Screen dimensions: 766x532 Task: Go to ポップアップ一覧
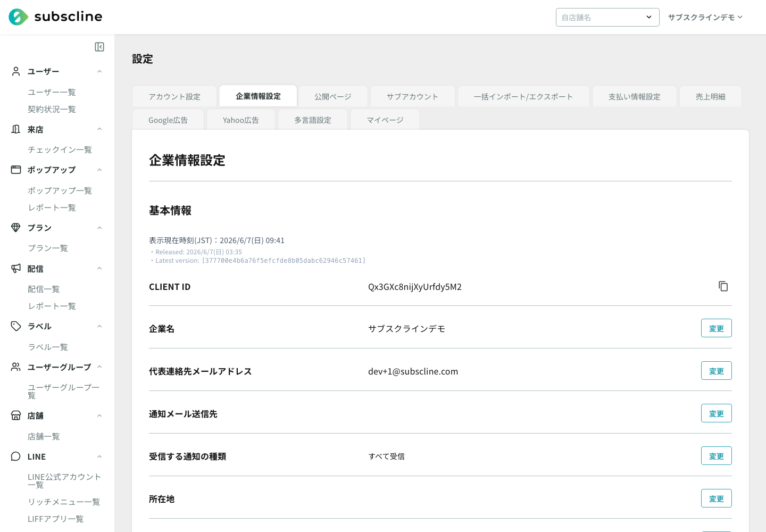click(x=60, y=190)
